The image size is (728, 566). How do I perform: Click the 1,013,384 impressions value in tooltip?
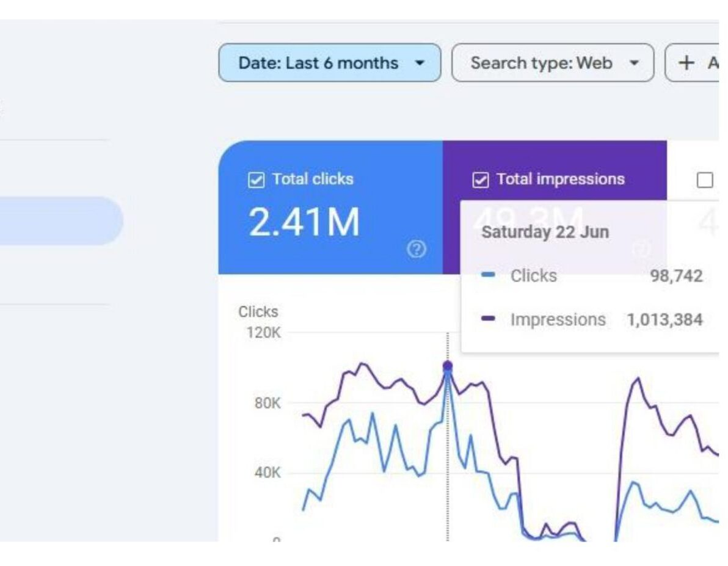(664, 319)
